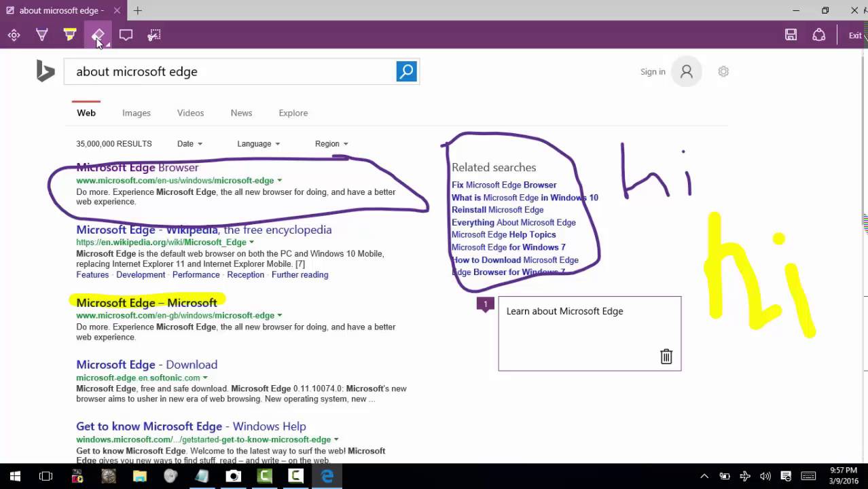Click into the 'about microsoft edge' search box
This screenshot has height=489, width=868.
tap(230, 71)
